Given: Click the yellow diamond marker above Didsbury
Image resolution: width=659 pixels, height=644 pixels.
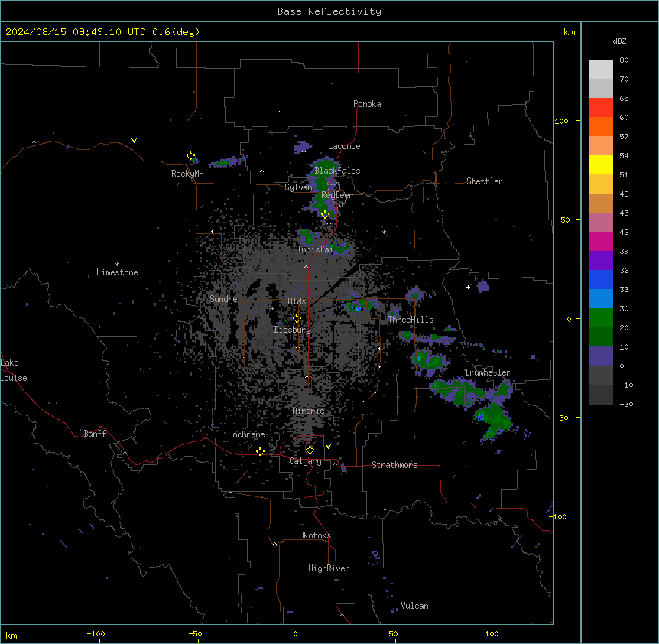Looking at the screenshot, I should 297,318.
